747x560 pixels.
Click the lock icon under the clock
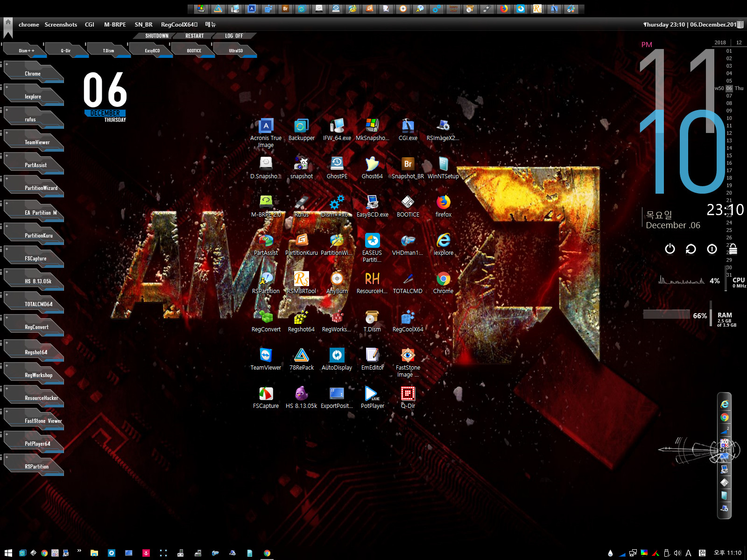coord(733,249)
